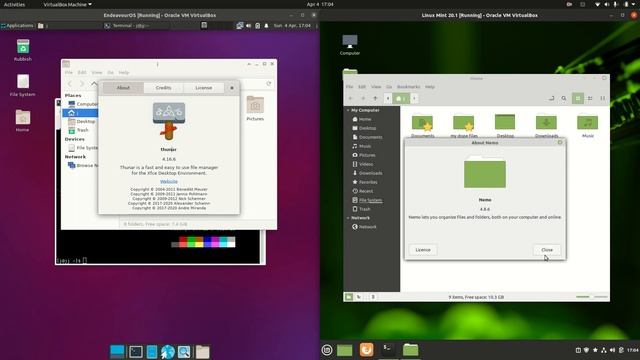The width and height of the screenshot is (640, 360).
Task: Open the volume icon in Xfce panel
Action: 249,26
